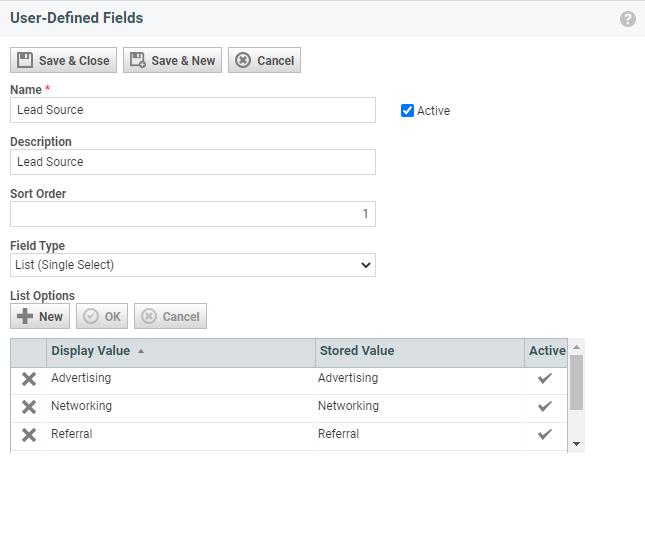
Task: Select Advertising display value cell
Action: point(180,381)
